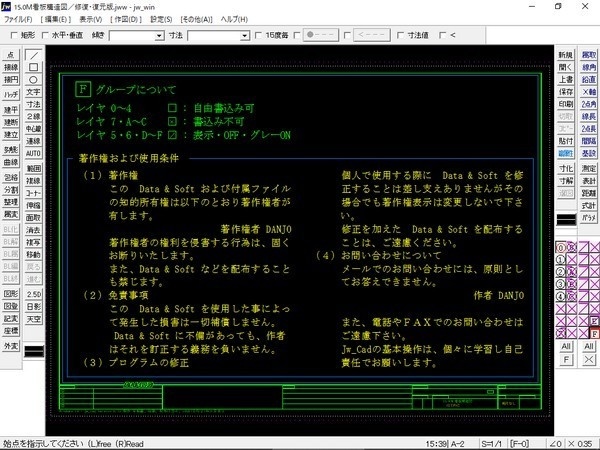Activate the 複線 offset line tool

(33, 181)
